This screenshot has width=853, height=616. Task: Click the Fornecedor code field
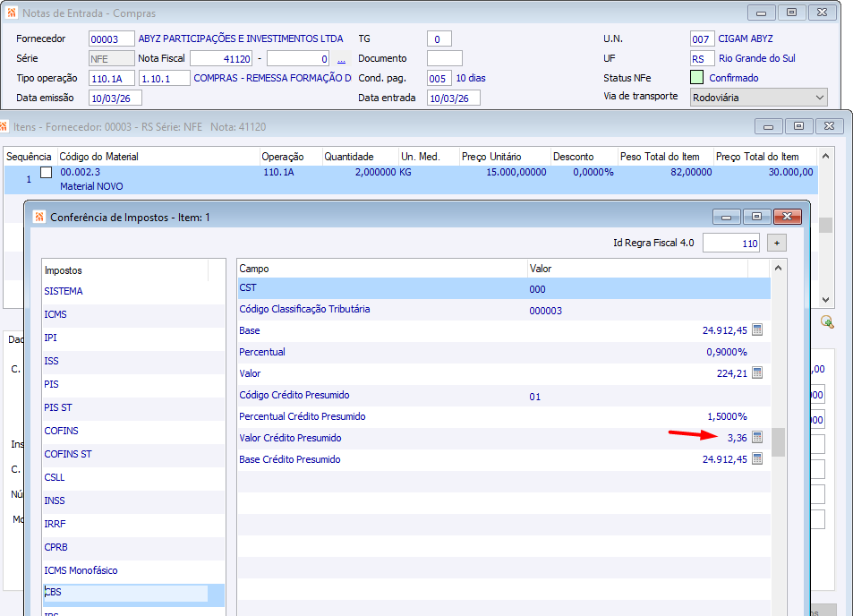pos(111,39)
